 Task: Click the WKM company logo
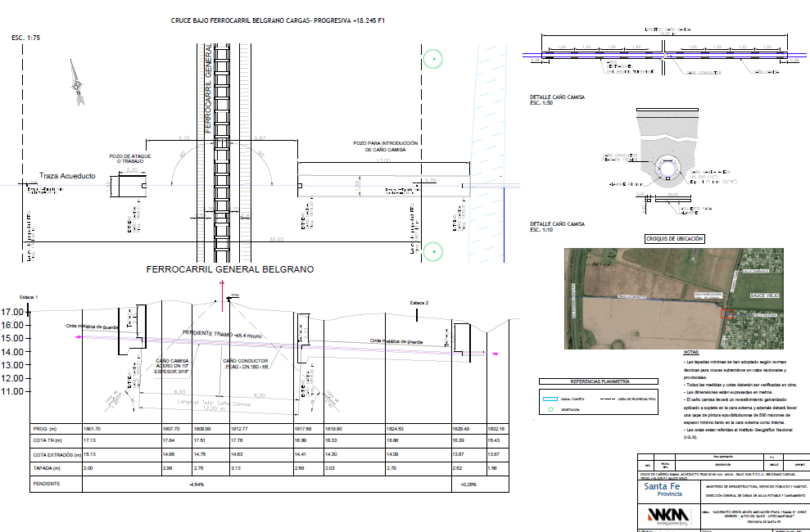tap(669, 515)
